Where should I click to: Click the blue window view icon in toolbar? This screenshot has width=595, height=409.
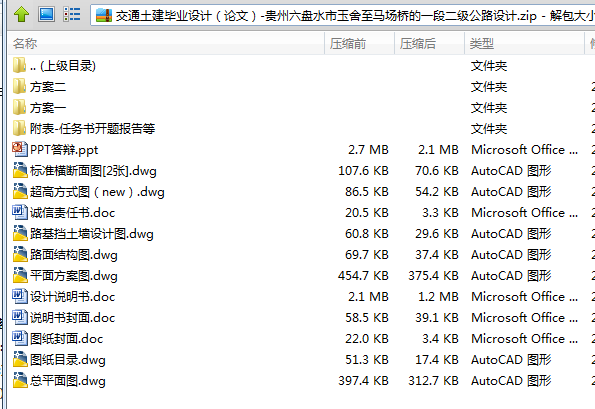pos(46,14)
